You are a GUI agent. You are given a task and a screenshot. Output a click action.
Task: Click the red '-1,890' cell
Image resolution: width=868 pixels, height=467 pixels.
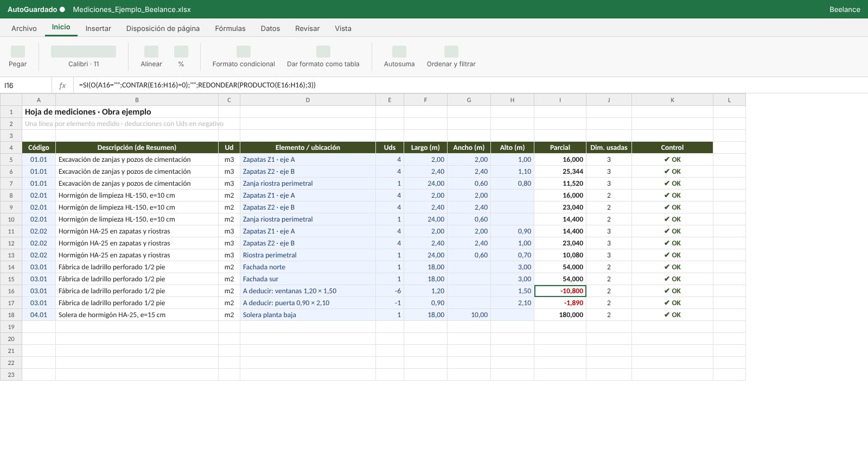coord(560,303)
